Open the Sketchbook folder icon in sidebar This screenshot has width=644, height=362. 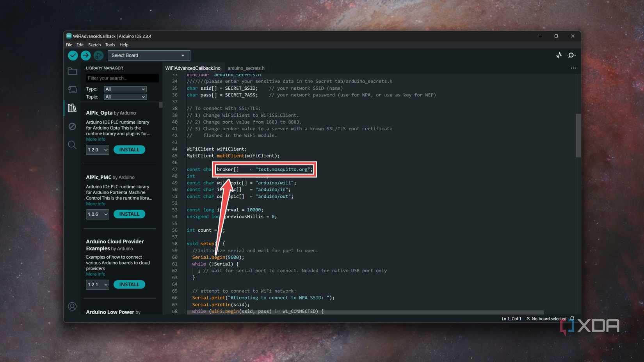click(72, 71)
